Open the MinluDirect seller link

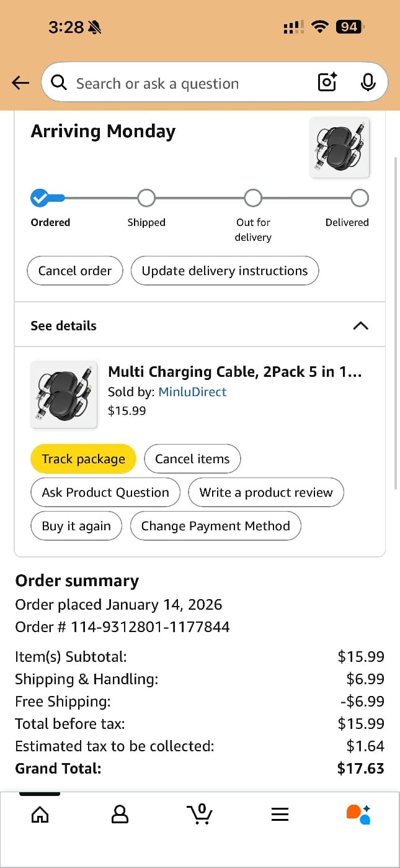(192, 392)
